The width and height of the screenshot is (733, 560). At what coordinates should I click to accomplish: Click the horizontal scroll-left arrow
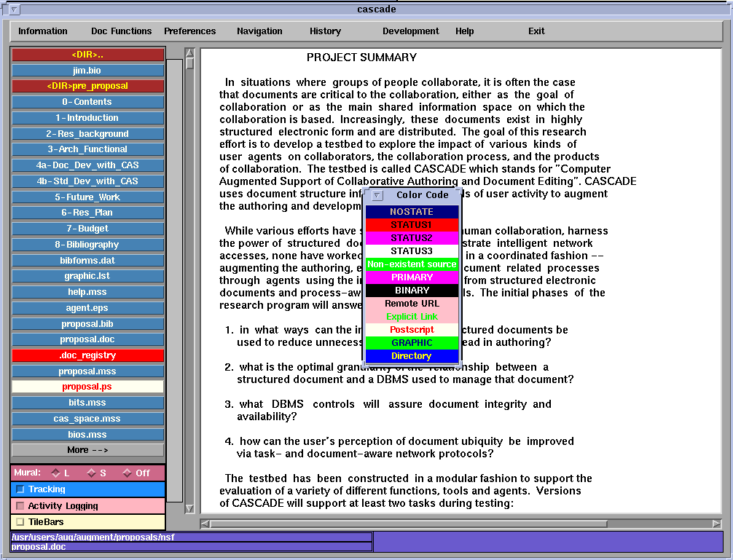[205, 524]
